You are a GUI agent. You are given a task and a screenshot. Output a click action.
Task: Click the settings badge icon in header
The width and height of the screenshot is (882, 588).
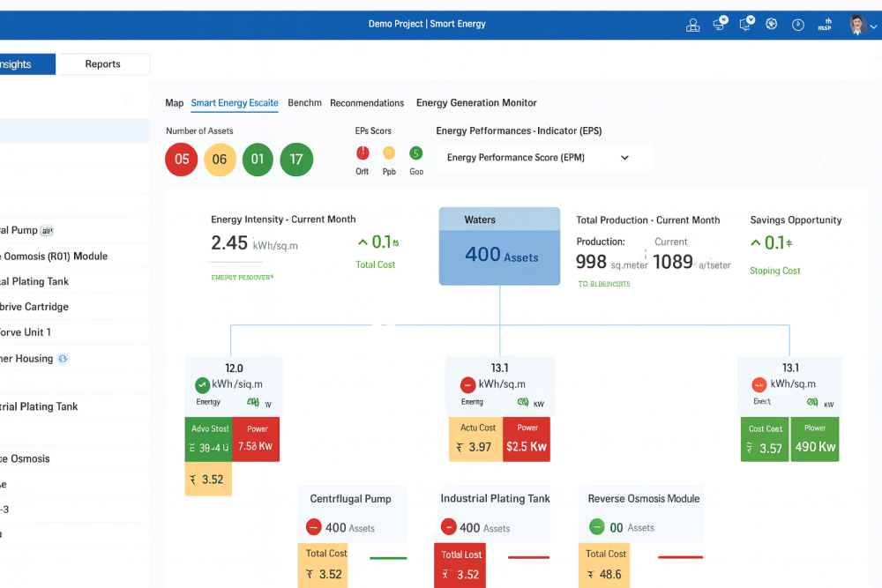point(771,24)
